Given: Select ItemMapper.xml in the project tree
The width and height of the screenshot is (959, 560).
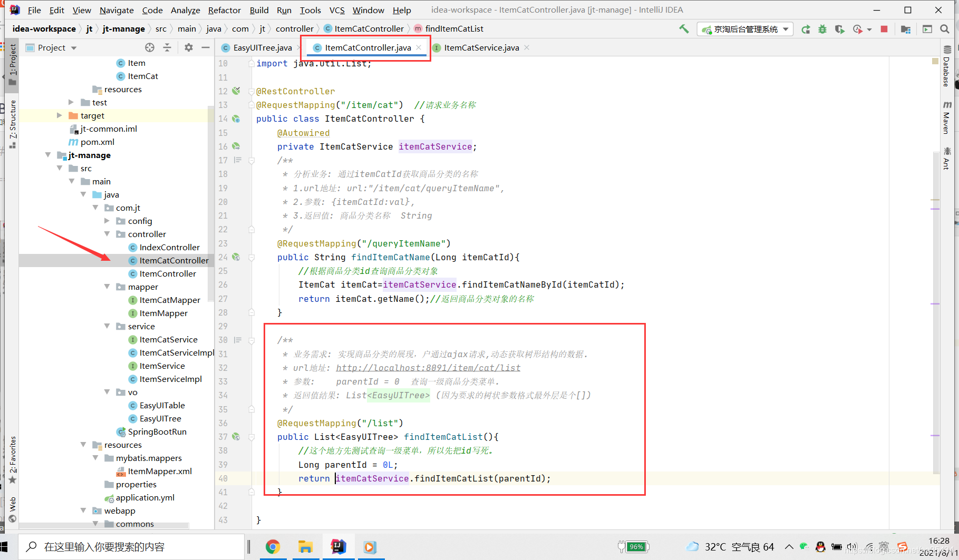Looking at the screenshot, I should [x=154, y=471].
